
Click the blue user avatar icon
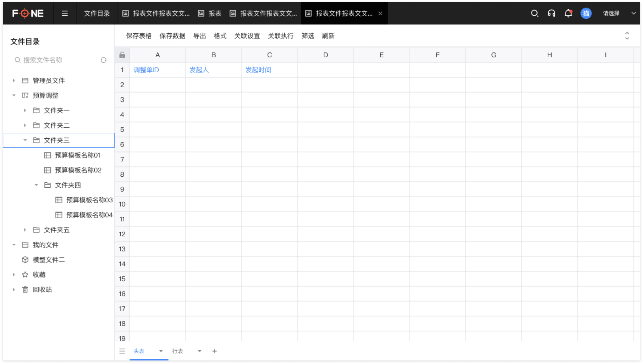tap(586, 13)
